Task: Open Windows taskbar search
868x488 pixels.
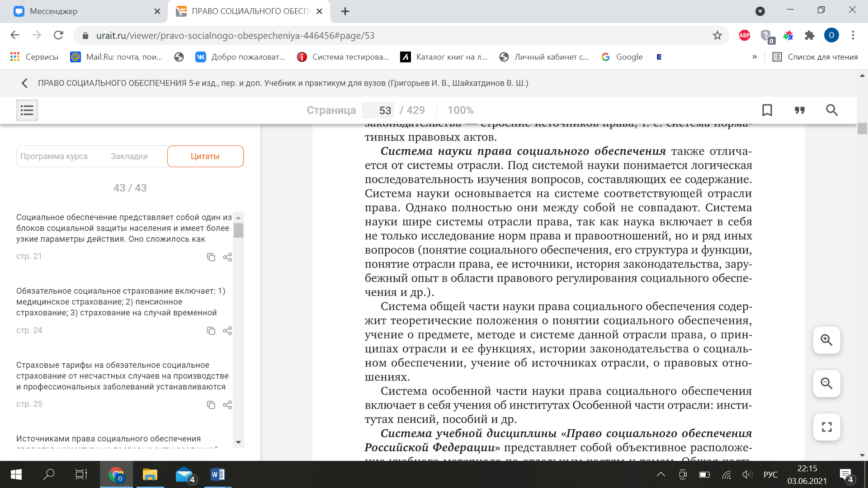Action: click(x=48, y=474)
